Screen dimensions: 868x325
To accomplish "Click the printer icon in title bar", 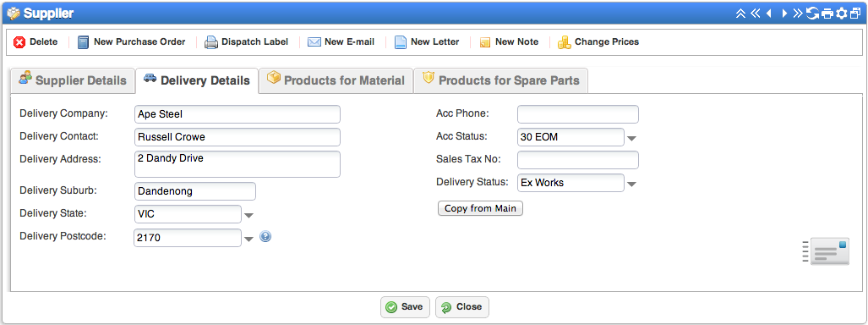I will [x=827, y=14].
